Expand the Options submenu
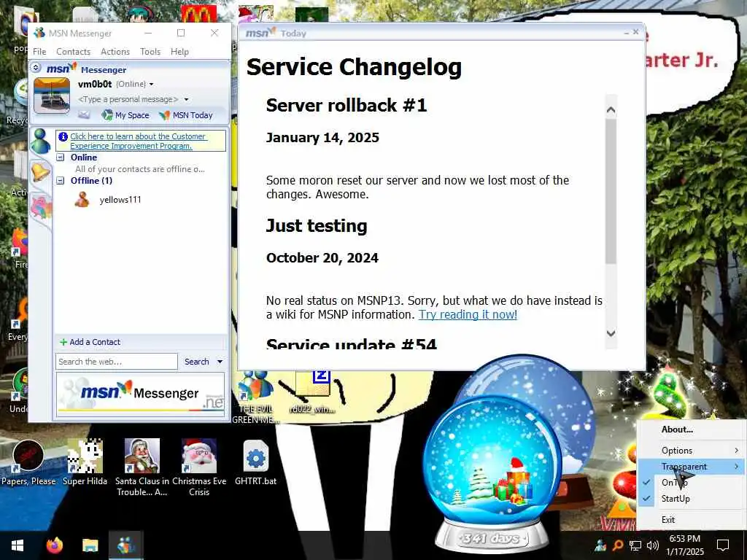The height and width of the screenshot is (560, 747). (690, 451)
